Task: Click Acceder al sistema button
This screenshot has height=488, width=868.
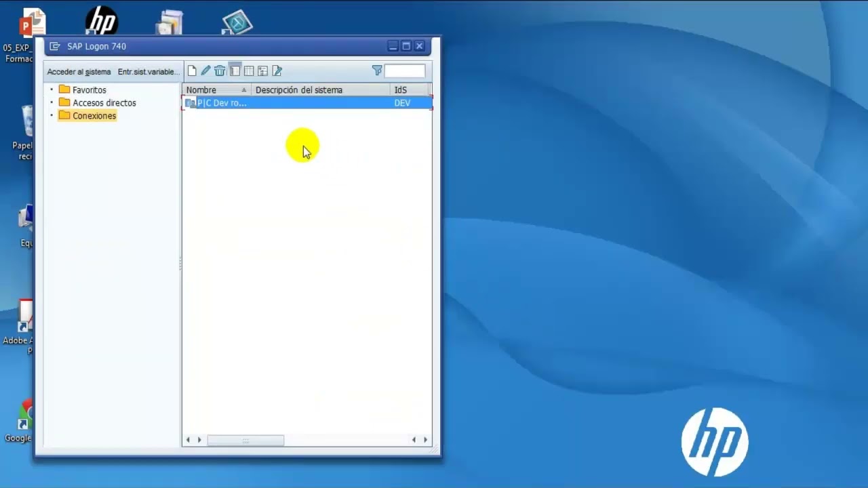Action: click(x=79, y=72)
